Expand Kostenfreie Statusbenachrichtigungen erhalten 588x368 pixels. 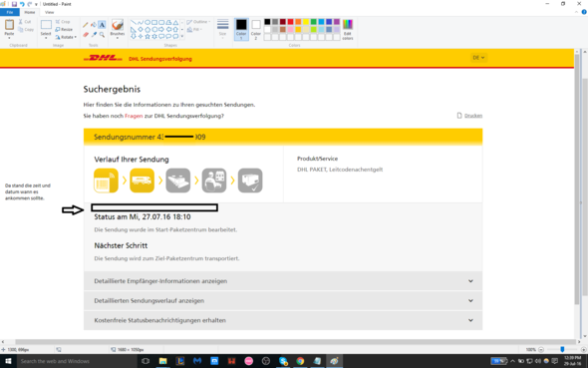pos(283,320)
